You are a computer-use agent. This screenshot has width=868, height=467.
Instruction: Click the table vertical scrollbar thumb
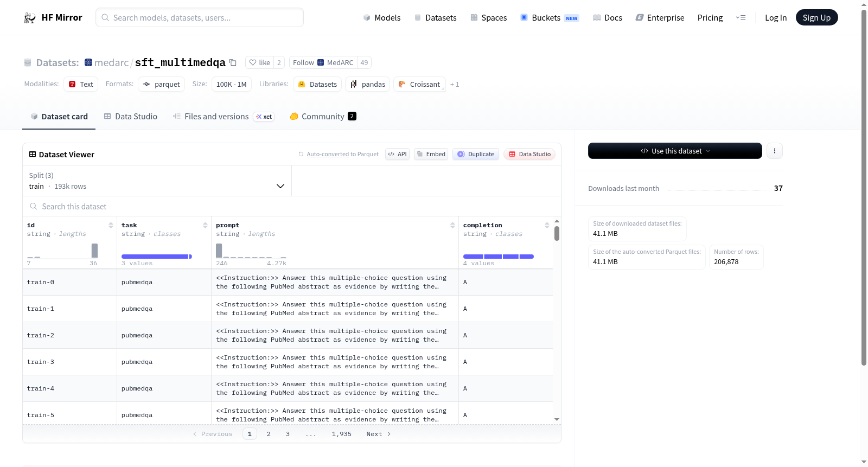(x=557, y=234)
